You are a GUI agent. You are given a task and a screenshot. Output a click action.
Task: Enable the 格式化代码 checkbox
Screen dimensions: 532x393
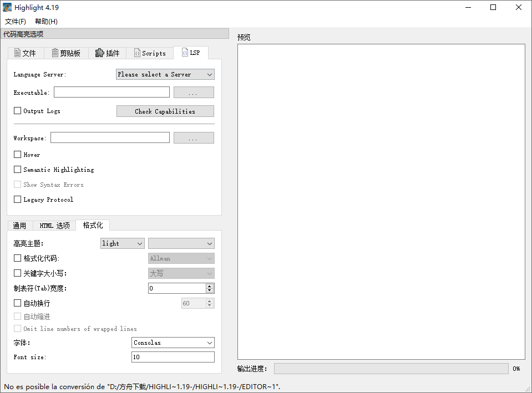click(17, 258)
